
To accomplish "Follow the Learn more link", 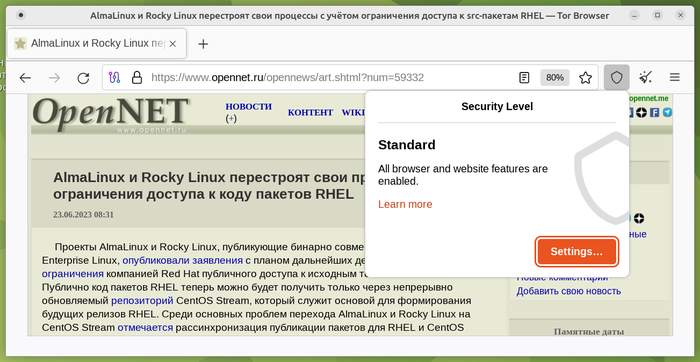I will point(405,204).
